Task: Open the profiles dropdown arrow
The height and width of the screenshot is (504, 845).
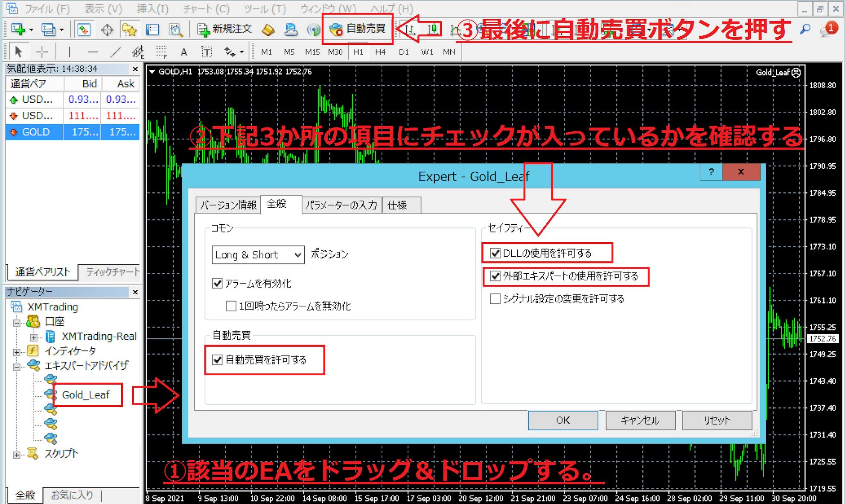Action: 61,30
